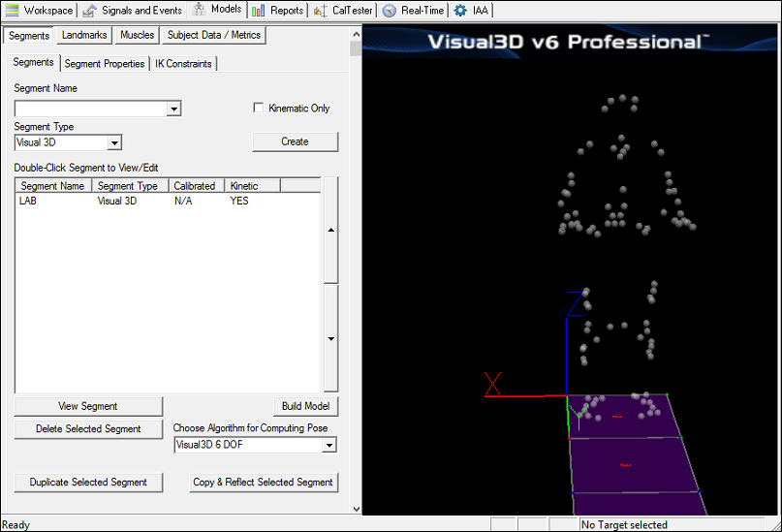Click the Signals and Events icon
Viewport: 782px width, 532px height.
(x=89, y=10)
